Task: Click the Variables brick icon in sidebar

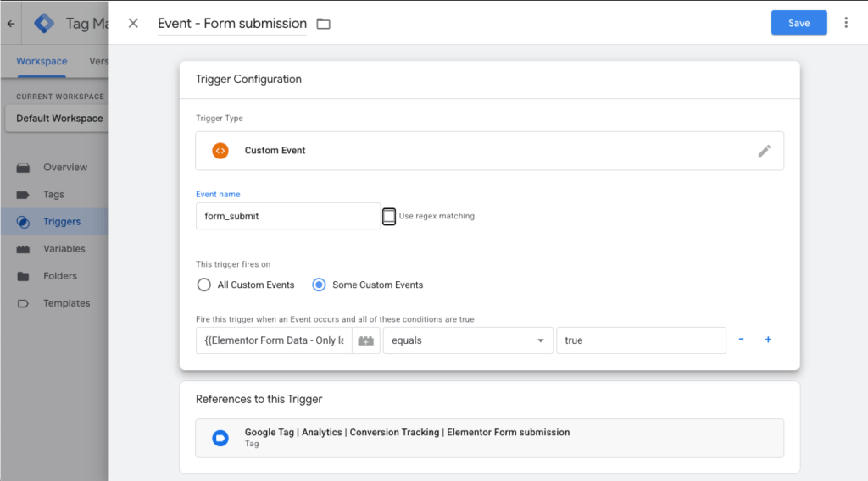Action: point(23,249)
